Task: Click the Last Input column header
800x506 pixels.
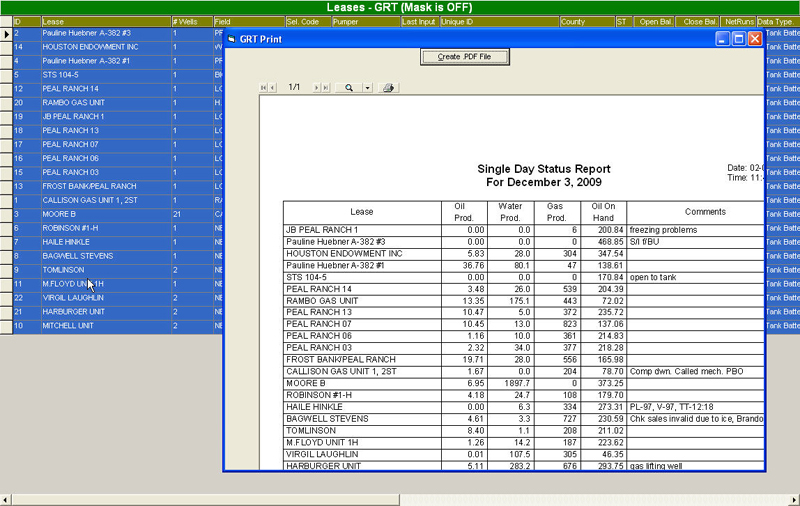Action: 419,21
